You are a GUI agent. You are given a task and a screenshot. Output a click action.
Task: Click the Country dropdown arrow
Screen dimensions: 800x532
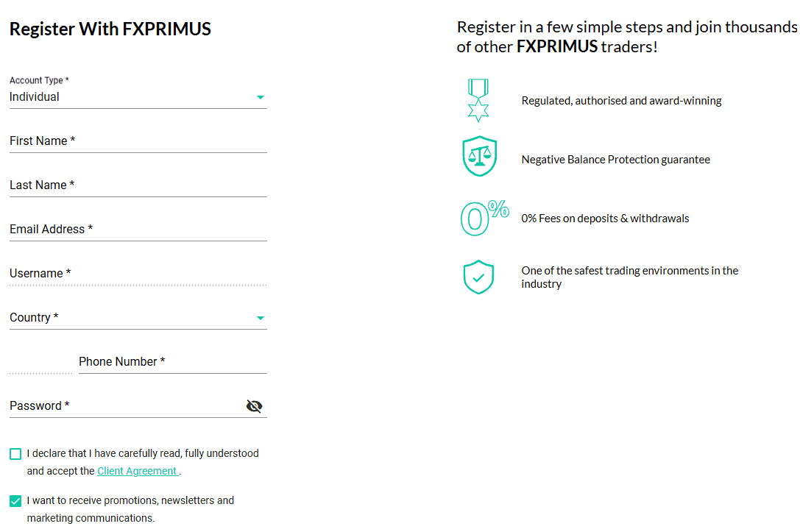[261, 317]
